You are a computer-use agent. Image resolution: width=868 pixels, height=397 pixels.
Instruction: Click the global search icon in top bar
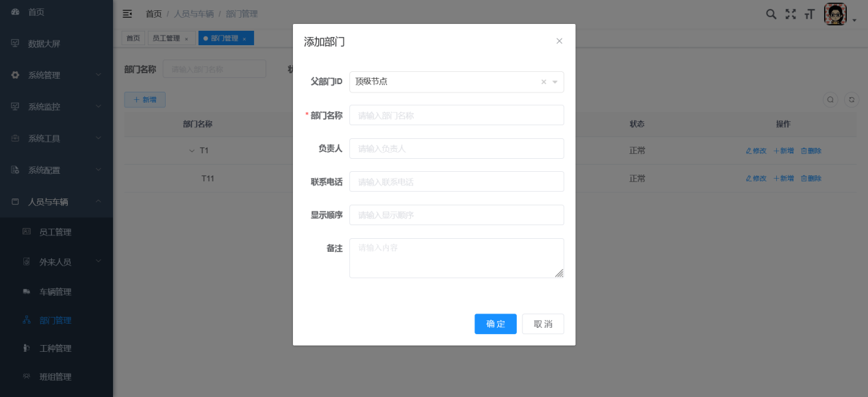point(771,13)
